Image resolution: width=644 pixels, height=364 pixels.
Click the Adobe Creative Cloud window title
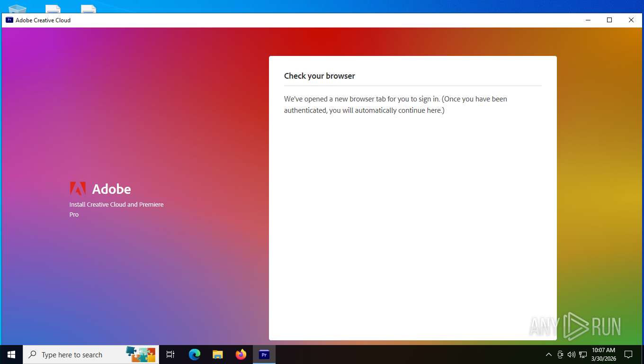43,20
